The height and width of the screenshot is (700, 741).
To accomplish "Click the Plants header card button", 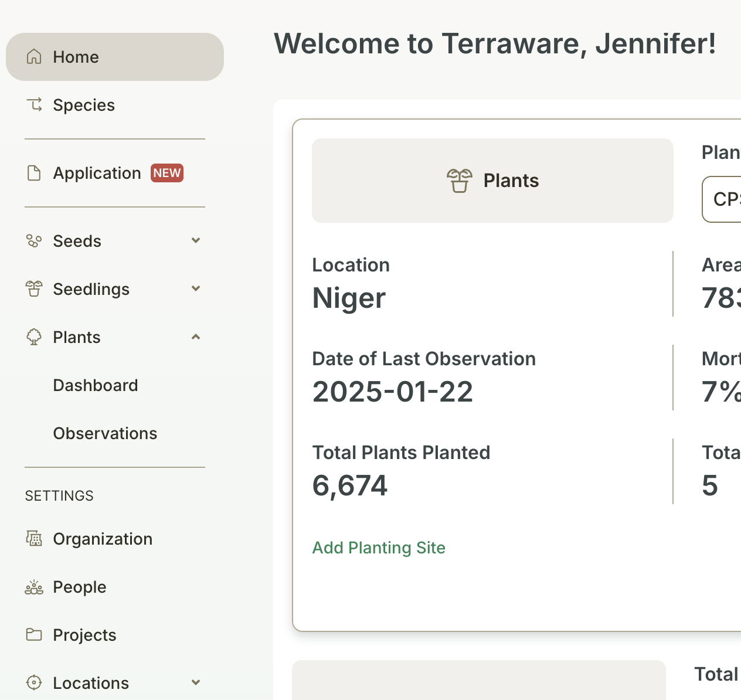I will point(492,181).
